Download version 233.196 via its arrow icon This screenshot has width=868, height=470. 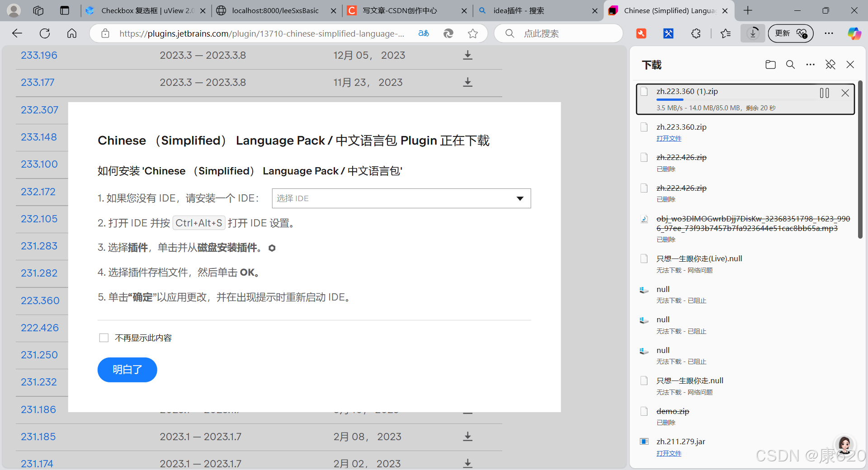coord(467,55)
